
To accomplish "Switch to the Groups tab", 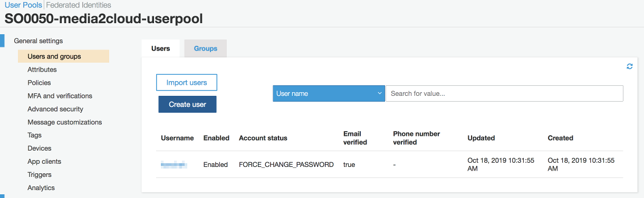I will (x=206, y=48).
